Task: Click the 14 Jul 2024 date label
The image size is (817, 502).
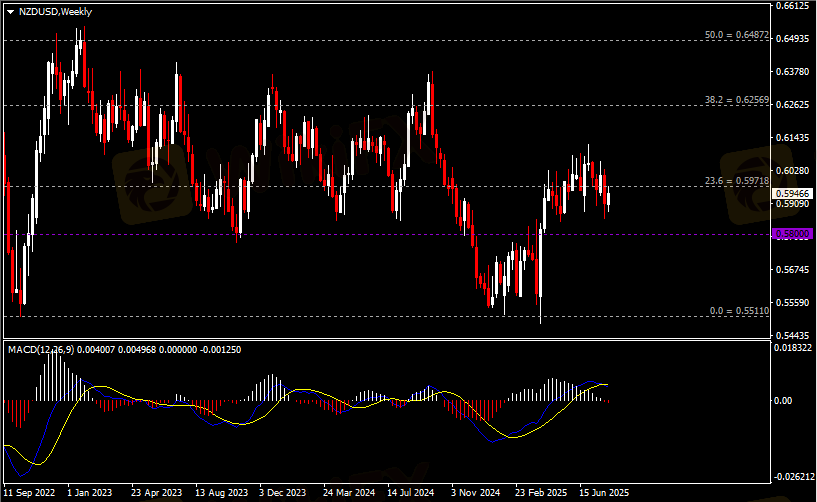Action: click(411, 493)
